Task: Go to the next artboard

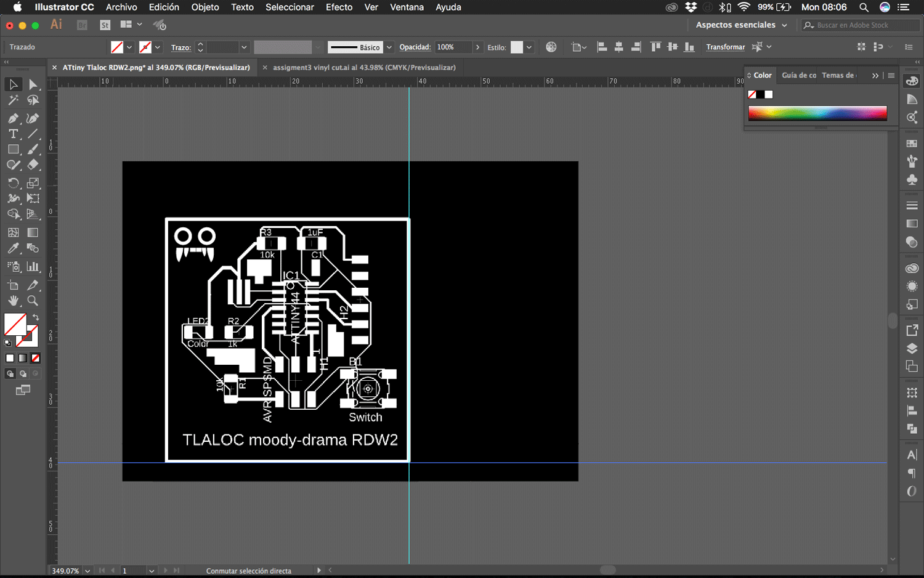Action: (x=165, y=571)
